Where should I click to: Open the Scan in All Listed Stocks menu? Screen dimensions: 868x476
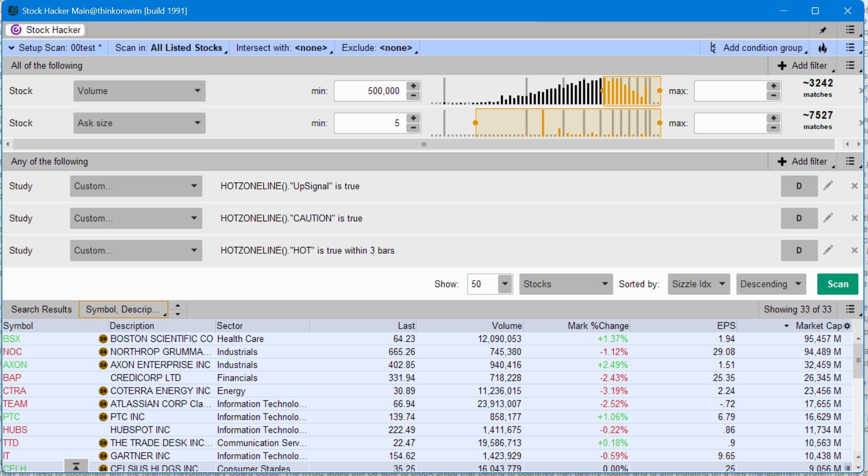pyautogui.click(x=168, y=48)
